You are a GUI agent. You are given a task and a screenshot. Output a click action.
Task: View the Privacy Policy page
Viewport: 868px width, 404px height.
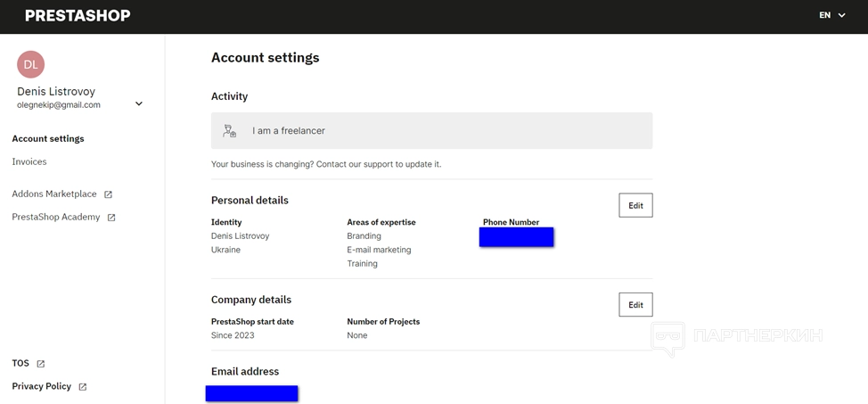tap(42, 387)
